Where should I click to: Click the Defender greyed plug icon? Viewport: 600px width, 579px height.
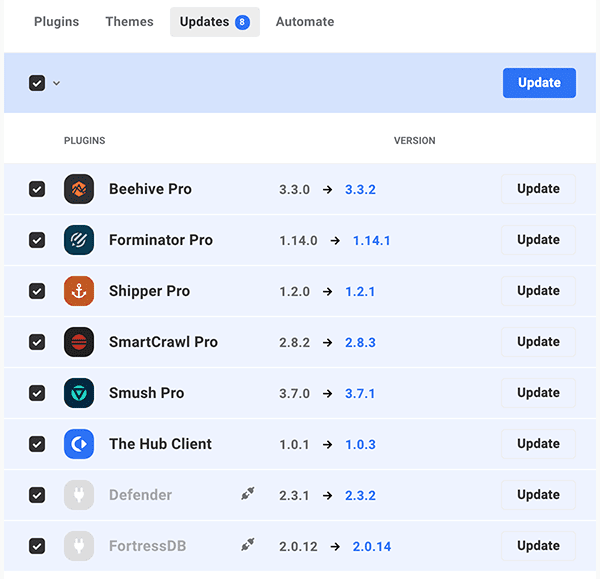79,495
